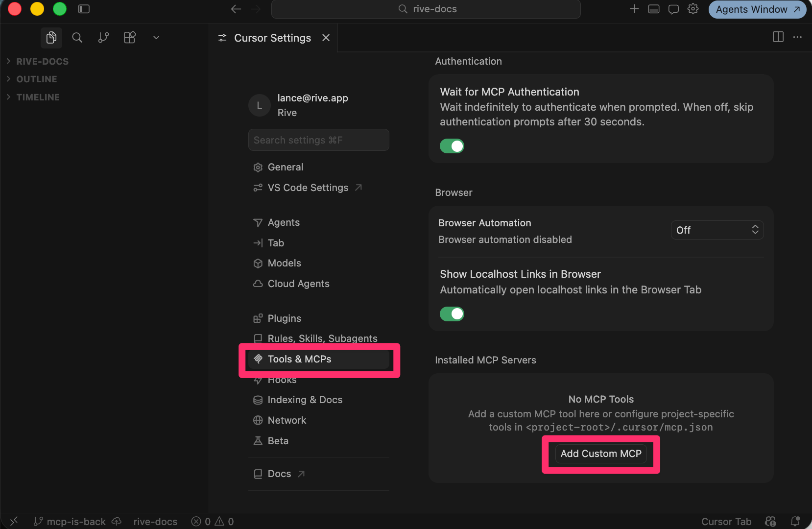This screenshot has width=812, height=529.
Task: Open the editor more actions ellipsis
Action: click(x=798, y=37)
